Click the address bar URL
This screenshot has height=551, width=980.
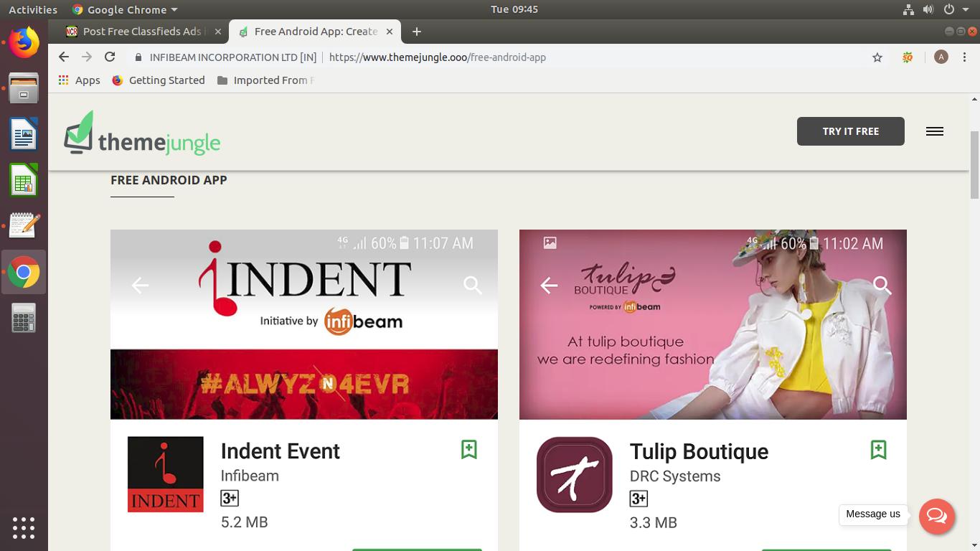pos(438,57)
